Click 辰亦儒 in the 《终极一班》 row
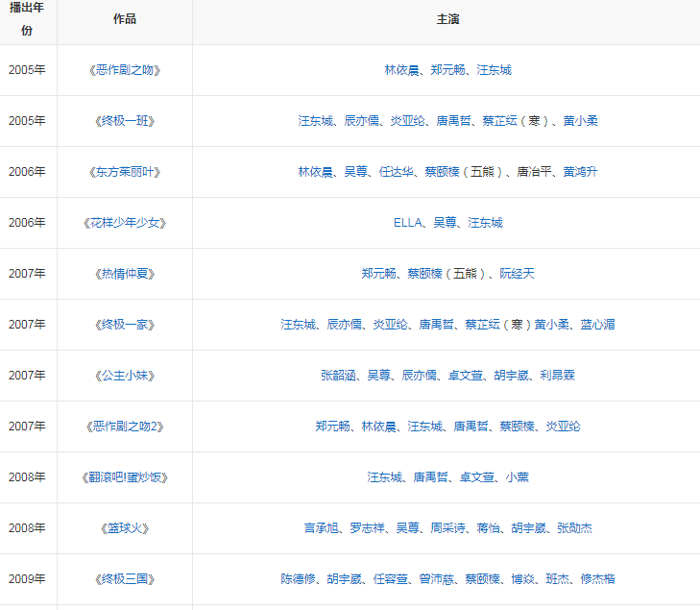Image resolution: width=700 pixels, height=610 pixels. (362, 121)
